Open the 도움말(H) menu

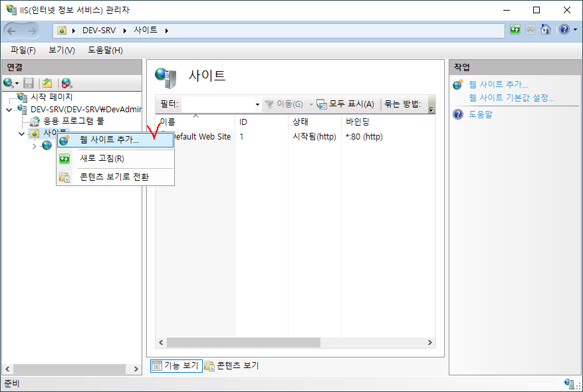pos(105,50)
